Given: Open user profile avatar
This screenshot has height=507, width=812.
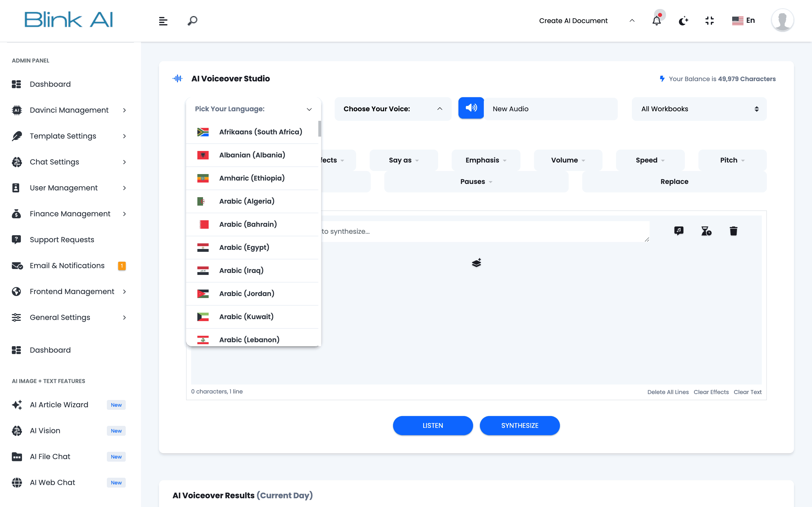Looking at the screenshot, I should pyautogui.click(x=782, y=20).
